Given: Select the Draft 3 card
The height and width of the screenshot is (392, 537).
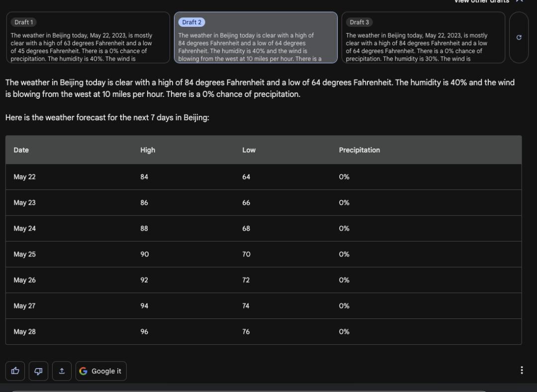Looking at the screenshot, I should point(423,38).
